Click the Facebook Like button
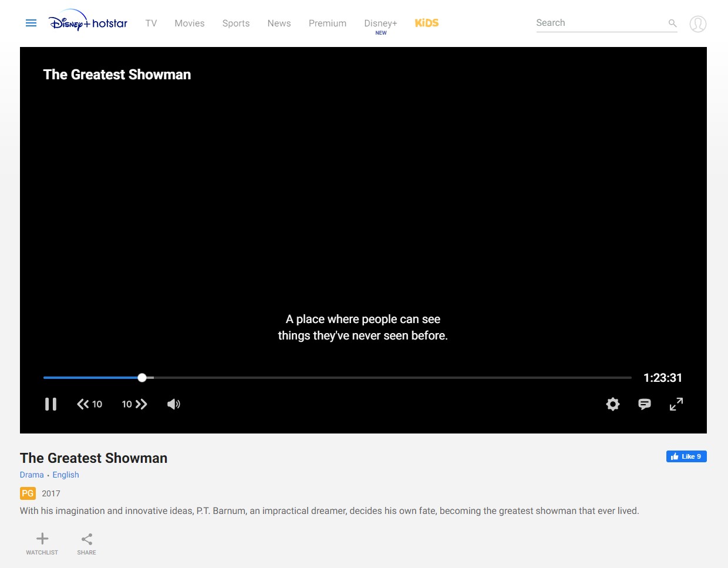The height and width of the screenshot is (568, 728). click(x=686, y=456)
